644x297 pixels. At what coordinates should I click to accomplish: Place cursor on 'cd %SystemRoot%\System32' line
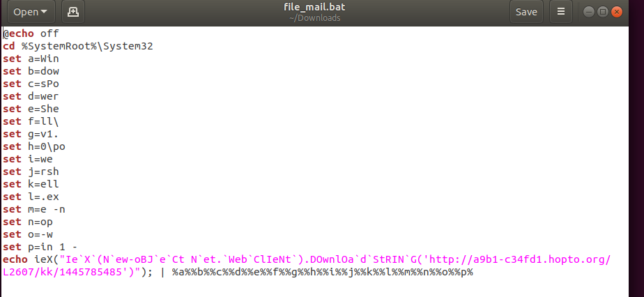click(x=78, y=46)
